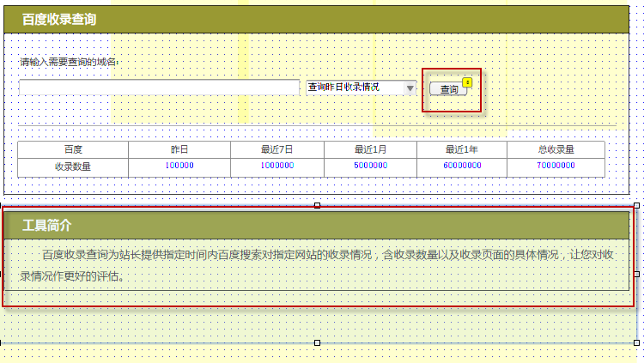
Task: Click the 工具简介 description paragraph
Action: coord(317,265)
